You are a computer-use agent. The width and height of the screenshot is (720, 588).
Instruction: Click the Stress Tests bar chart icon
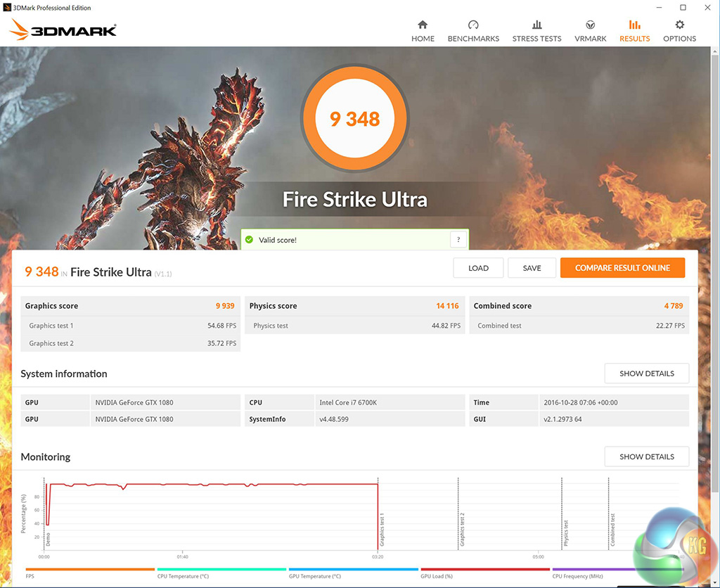pyautogui.click(x=536, y=25)
